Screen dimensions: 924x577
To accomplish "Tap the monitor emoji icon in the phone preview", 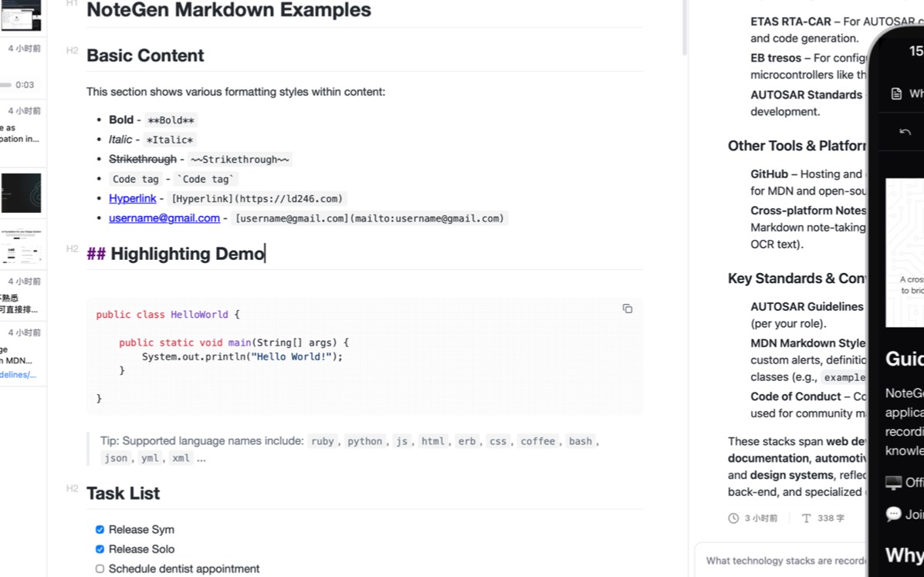I will coord(893,482).
